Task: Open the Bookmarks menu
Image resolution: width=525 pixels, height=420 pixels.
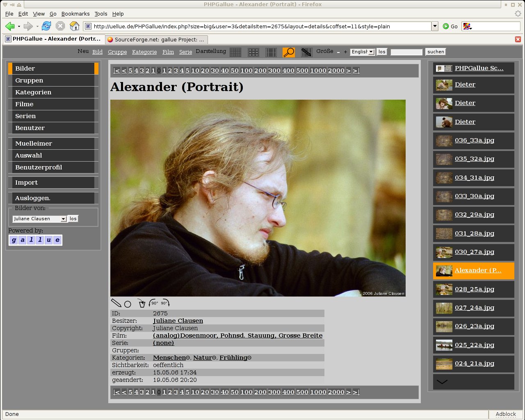Action: point(75,14)
